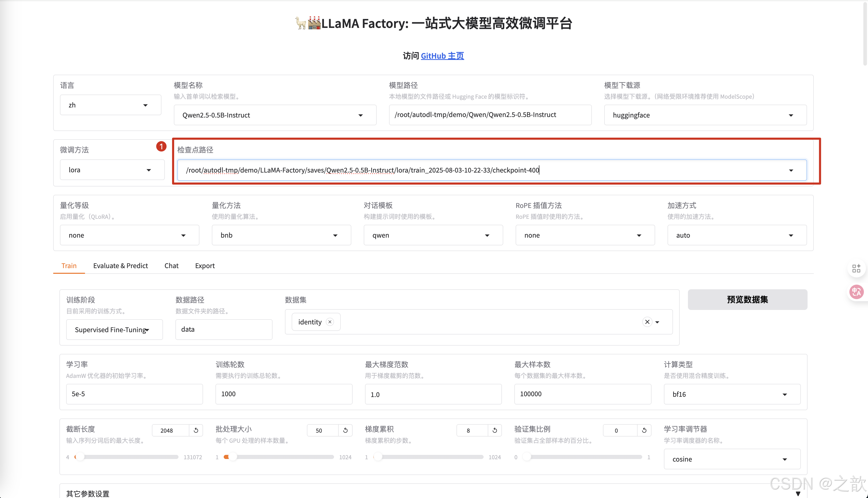The image size is (868, 498).
Task: Open the 模型名称 Qwen2.5-0.5B-Instruct dropdown
Action: pyautogui.click(x=275, y=115)
